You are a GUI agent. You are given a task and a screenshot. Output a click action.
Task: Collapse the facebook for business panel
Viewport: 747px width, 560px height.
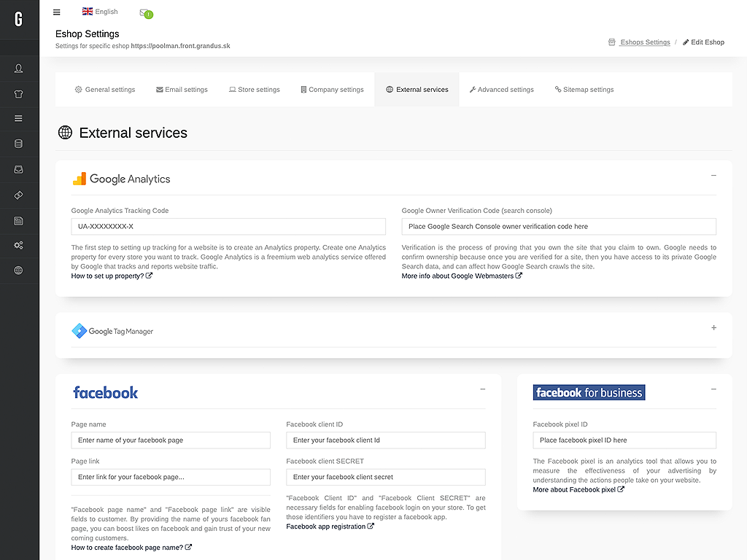tap(713, 389)
